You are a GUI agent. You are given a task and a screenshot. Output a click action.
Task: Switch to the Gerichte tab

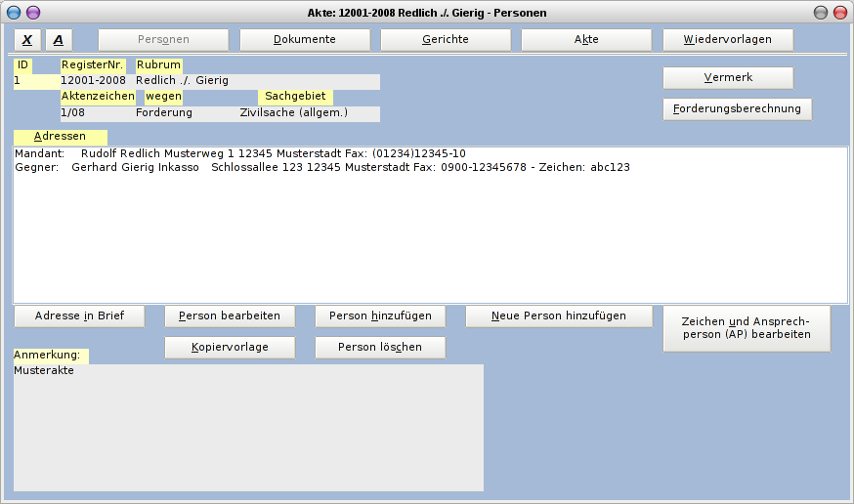[x=446, y=40]
